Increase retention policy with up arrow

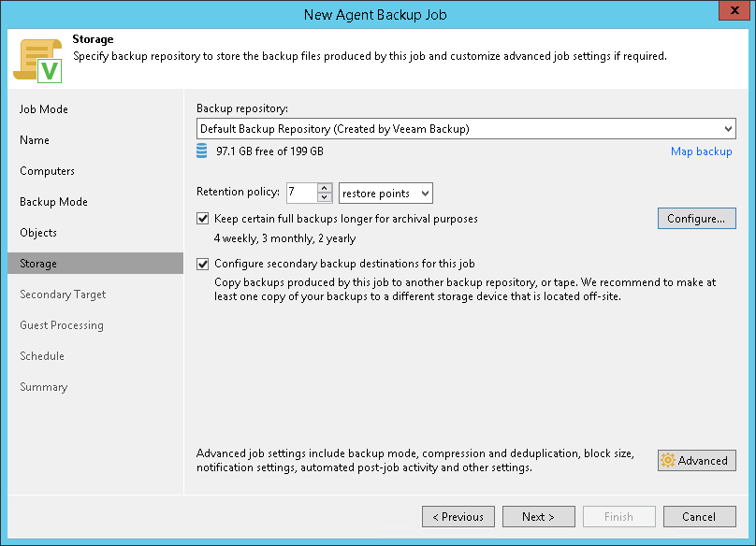tap(325, 189)
